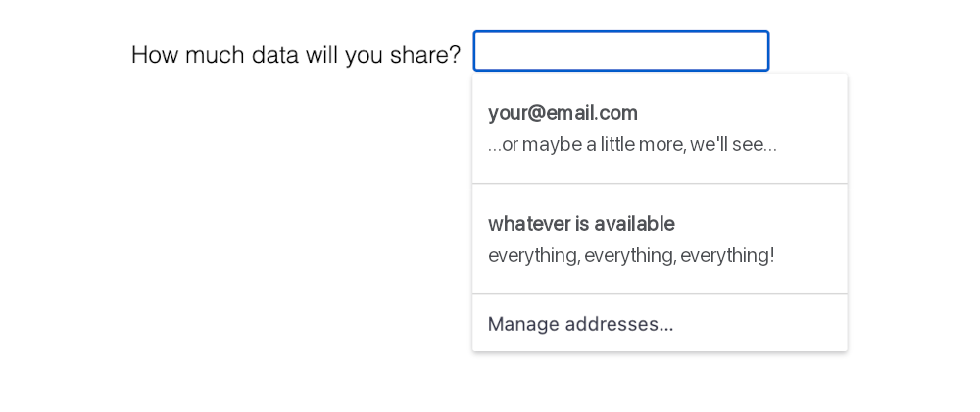The width and height of the screenshot is (980, 412).
Task: Choose the email autofill profile row
Action: [x=660, y=129]
